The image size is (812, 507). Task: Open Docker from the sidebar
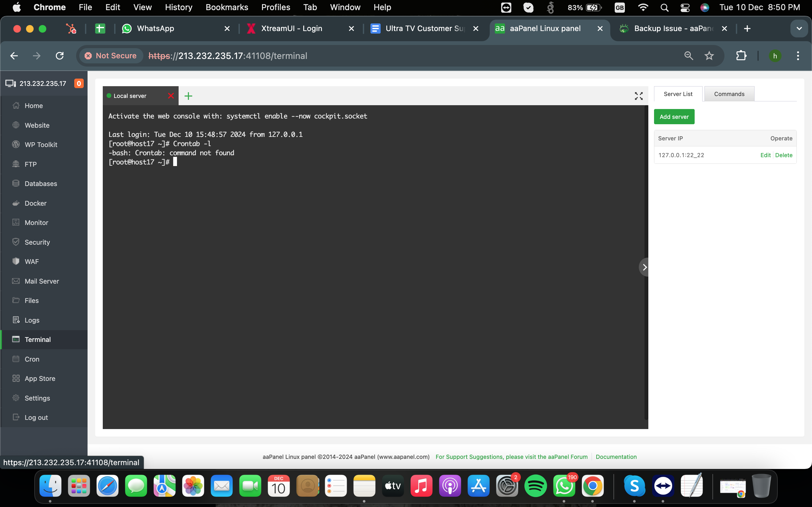(x=35, y=203)
